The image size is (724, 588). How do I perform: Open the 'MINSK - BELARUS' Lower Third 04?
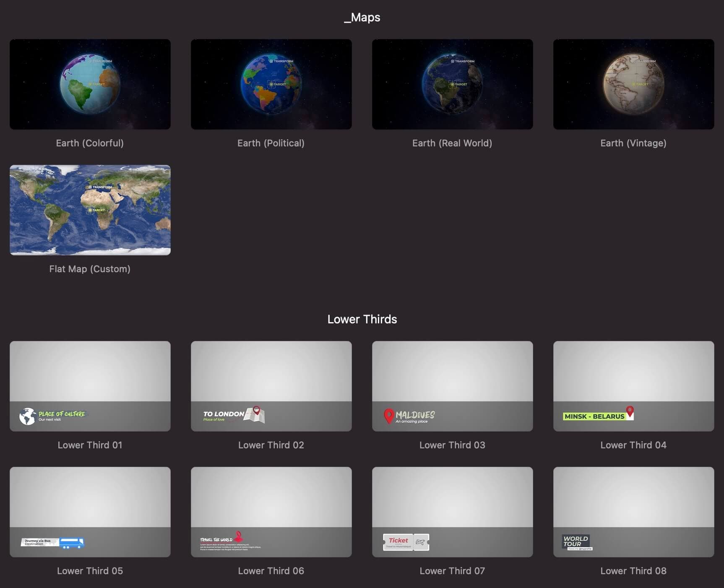click(x=633, y=386)
